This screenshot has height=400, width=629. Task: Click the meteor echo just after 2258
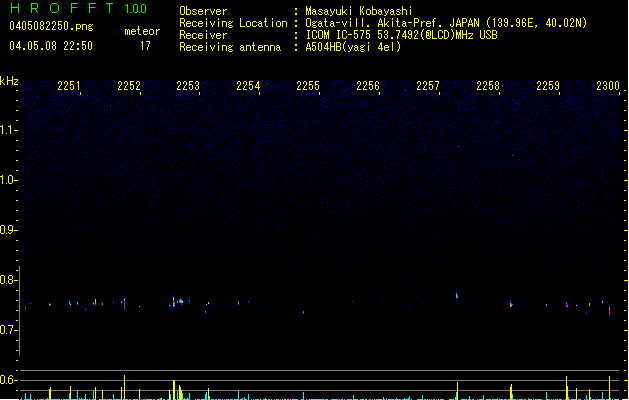point(511,304)
